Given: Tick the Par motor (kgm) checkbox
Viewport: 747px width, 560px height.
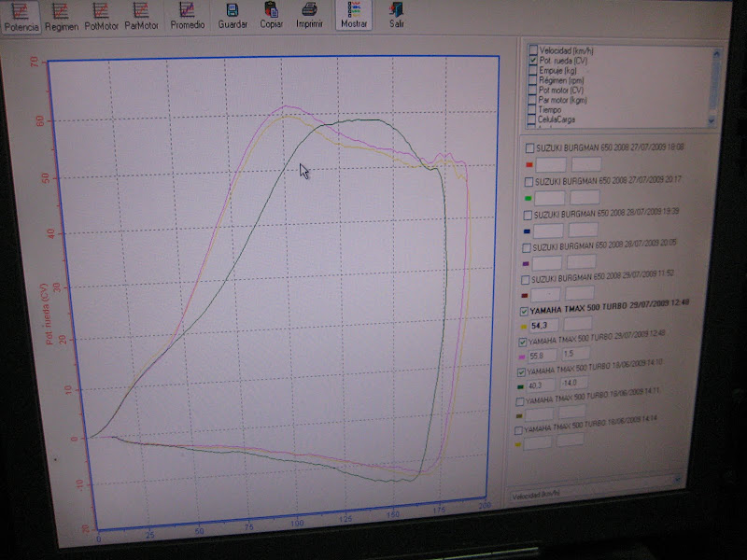Looking at the screenshot, I should coord(533,100).
